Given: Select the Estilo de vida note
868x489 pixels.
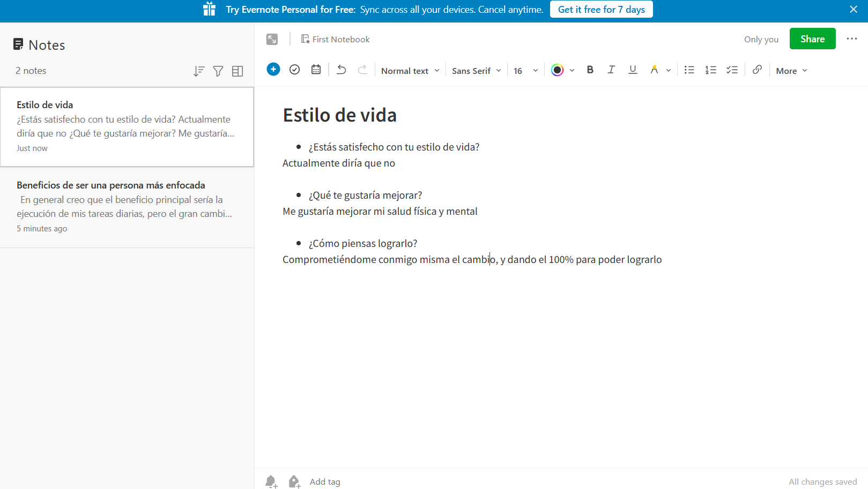Looking at the screenshot, I should point(127,127).
